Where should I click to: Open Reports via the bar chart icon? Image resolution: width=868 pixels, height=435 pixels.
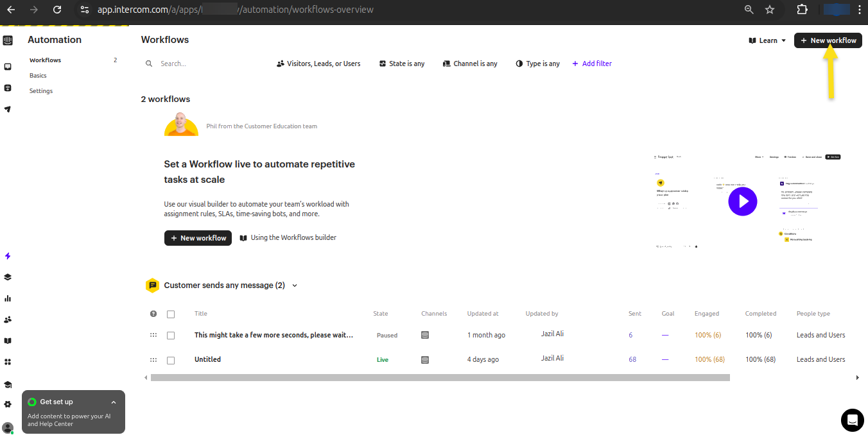tap(8, 298)
